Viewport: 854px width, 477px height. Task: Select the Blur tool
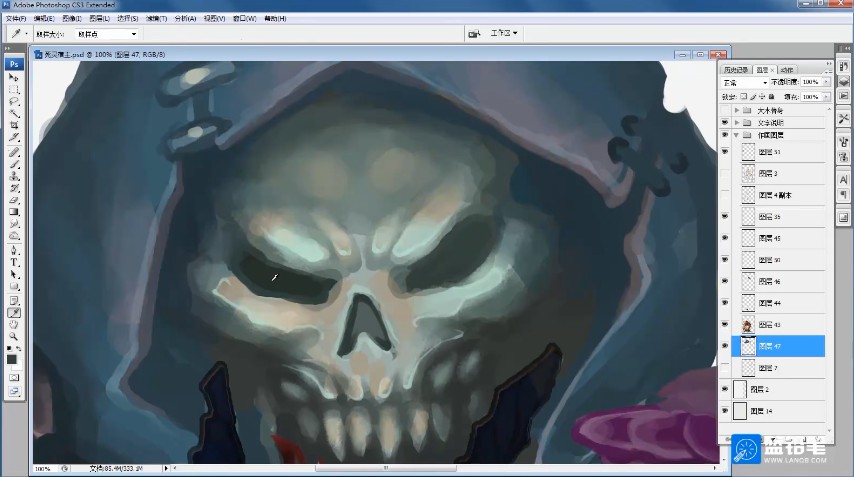[x=14, y=224]
